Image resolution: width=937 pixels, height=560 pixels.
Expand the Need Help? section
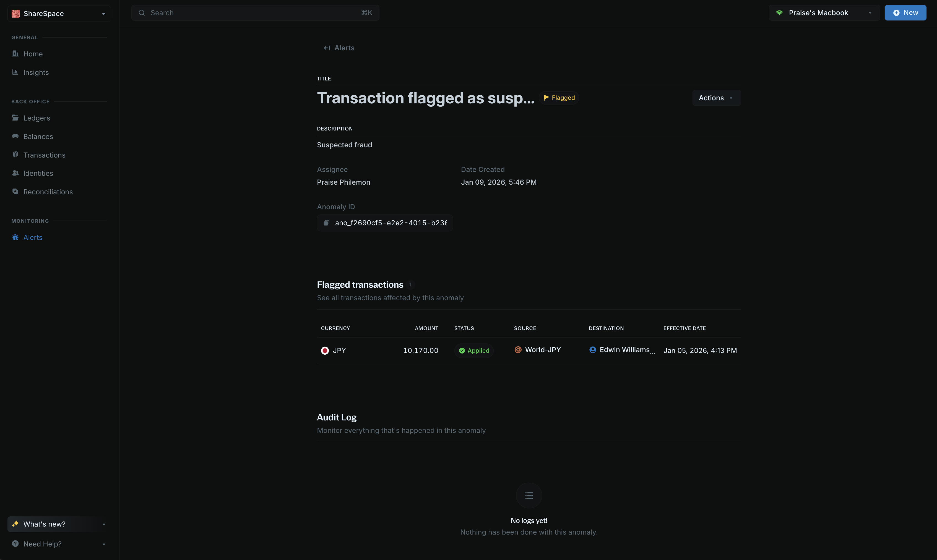pyautogui.click(x=103, y=544)
